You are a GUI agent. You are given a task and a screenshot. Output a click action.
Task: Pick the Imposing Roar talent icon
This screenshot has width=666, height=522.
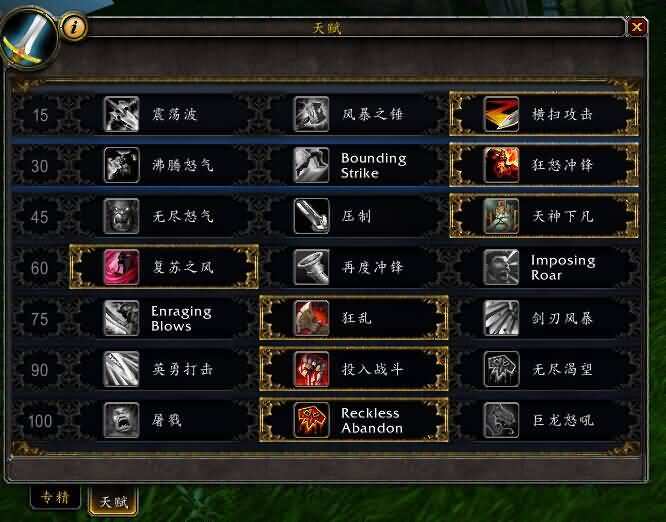click(x=501, y=267)
